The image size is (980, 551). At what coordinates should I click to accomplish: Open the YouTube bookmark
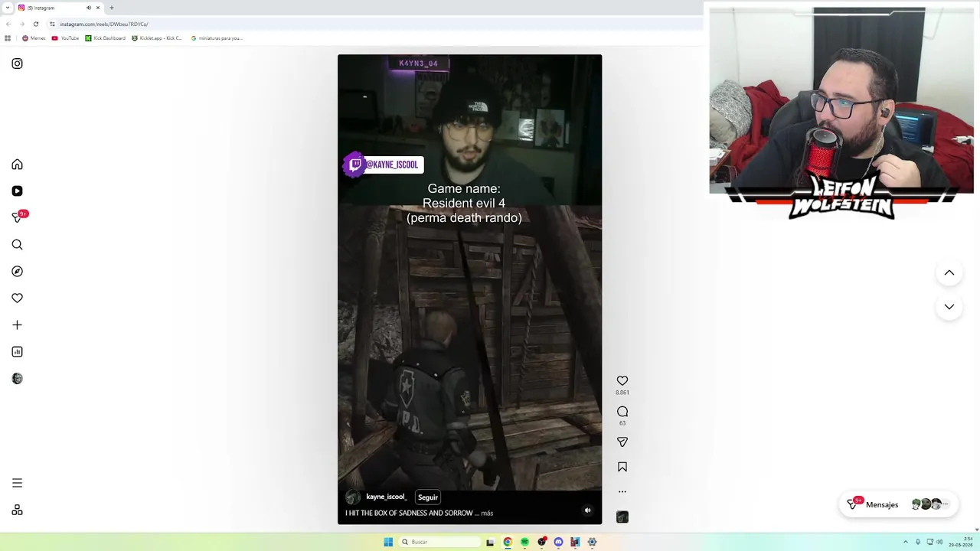coord(65,38)
